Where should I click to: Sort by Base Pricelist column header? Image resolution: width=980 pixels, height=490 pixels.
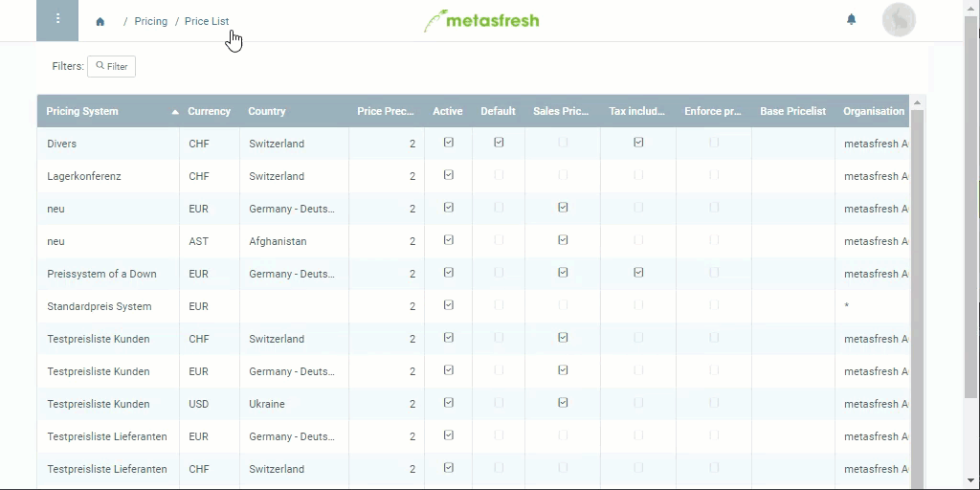(x=792, y=111)
